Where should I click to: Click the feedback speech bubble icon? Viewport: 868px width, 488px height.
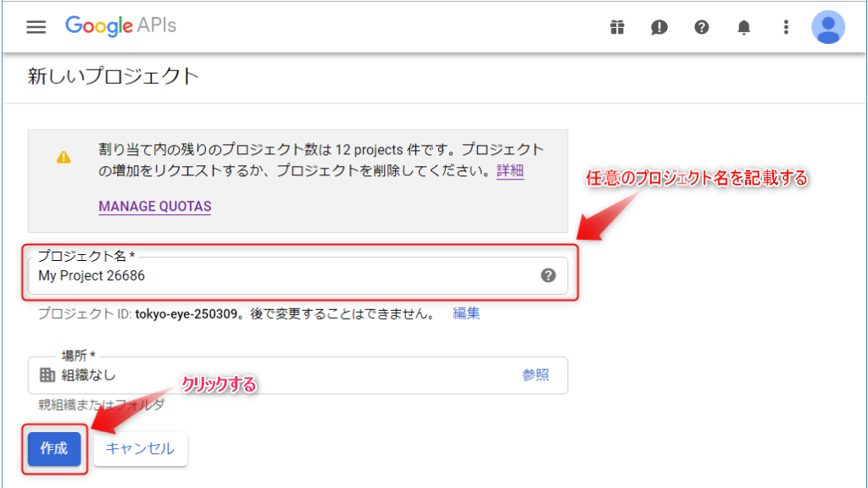(659, 28)
